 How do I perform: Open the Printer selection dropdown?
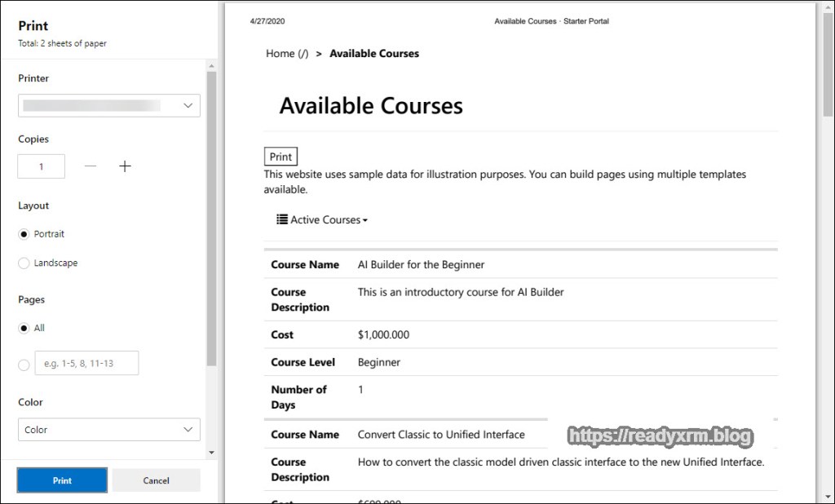coord(108,105)
